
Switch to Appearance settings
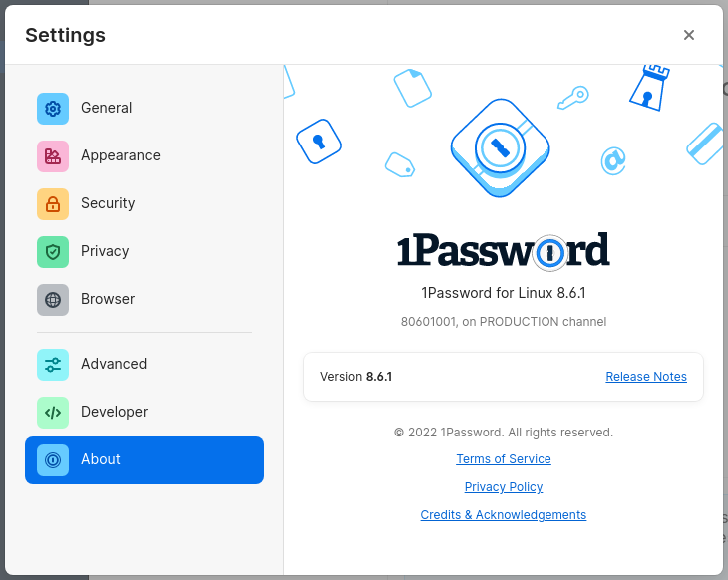click(x=121, y=155)
